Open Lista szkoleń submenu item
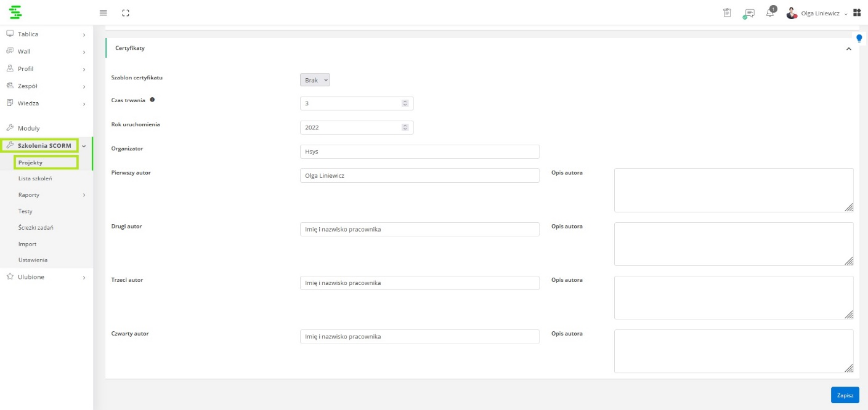 pos(35,179)
